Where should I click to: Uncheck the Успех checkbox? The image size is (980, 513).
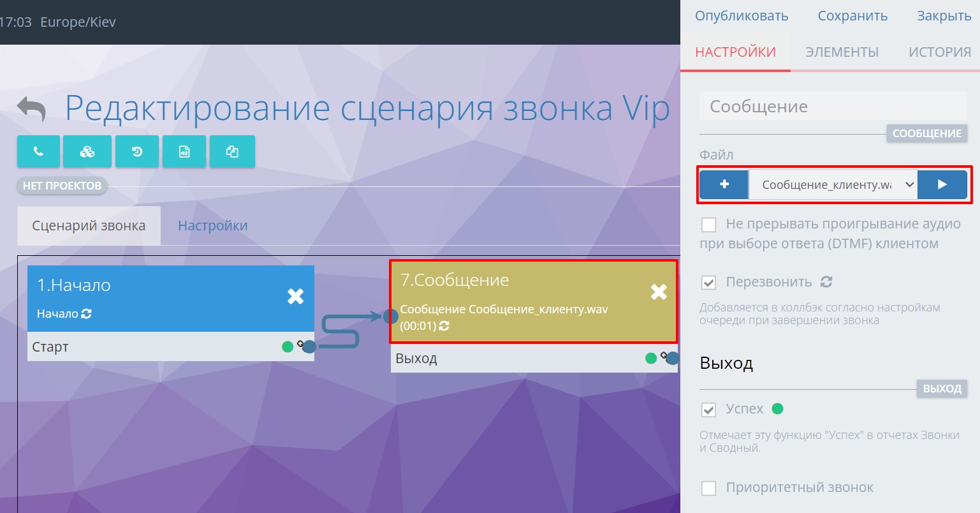(708, 410)
